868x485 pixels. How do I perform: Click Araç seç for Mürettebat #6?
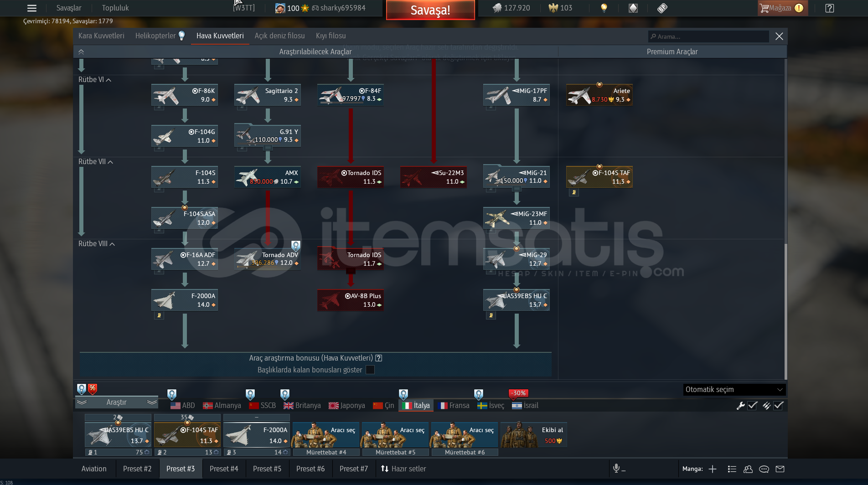click(x=465, y=435)
